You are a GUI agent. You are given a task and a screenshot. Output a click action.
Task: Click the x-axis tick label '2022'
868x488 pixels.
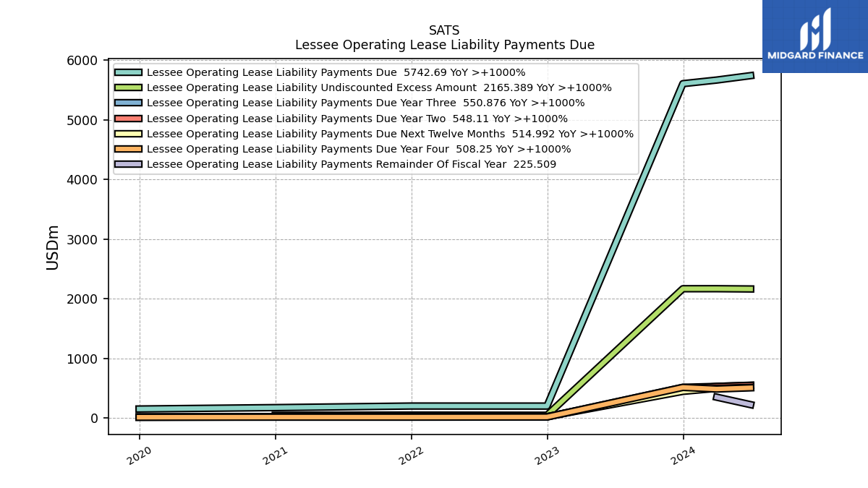click(x=411, y=455)
